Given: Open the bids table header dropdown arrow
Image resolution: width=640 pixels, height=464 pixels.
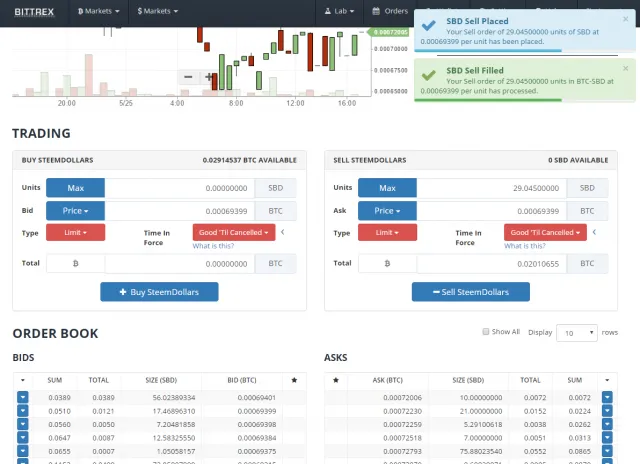Looking at the screenshot, I should pyautogui.click(x=23, y=380).
